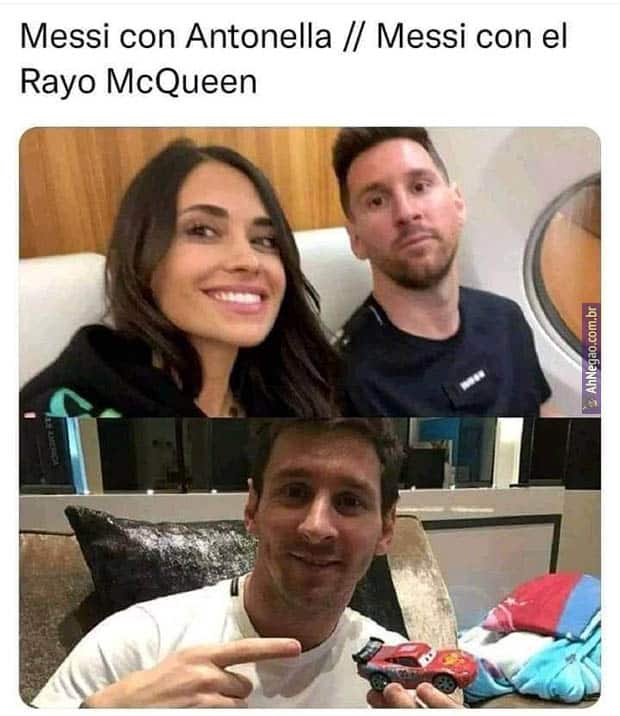Open the bottom photo with the toy car

click(310, 563)
